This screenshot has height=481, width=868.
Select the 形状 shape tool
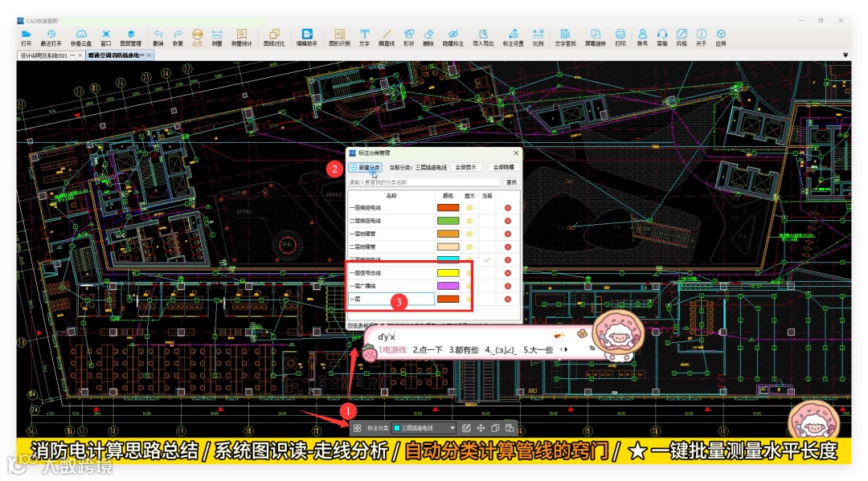pos(408,38)
